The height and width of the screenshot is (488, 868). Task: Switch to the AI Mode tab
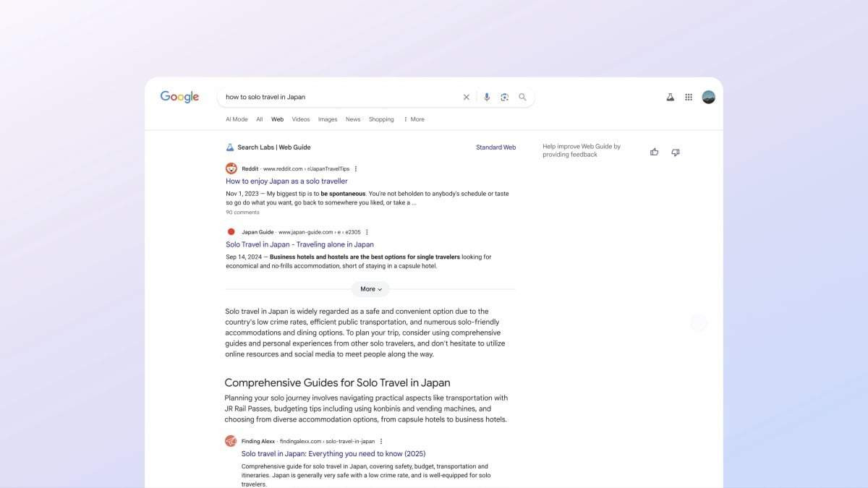point(237,119)
